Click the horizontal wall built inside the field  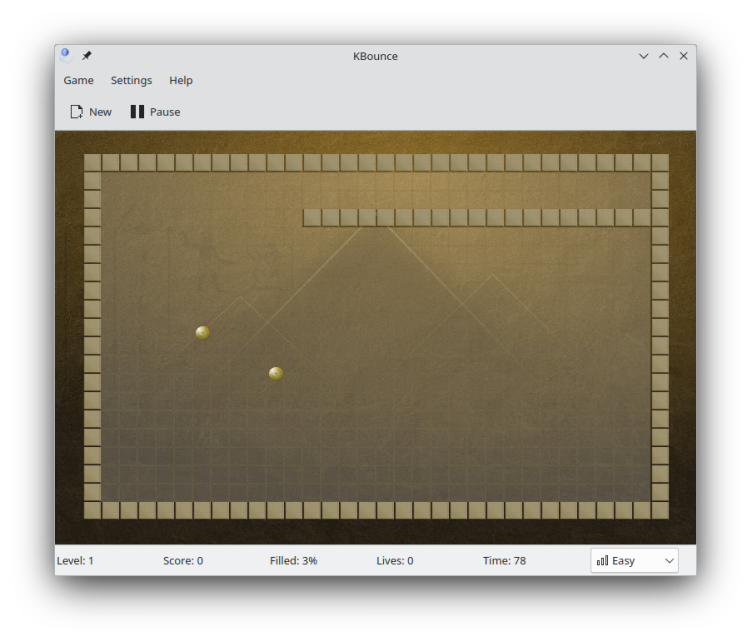pos(477,217)
